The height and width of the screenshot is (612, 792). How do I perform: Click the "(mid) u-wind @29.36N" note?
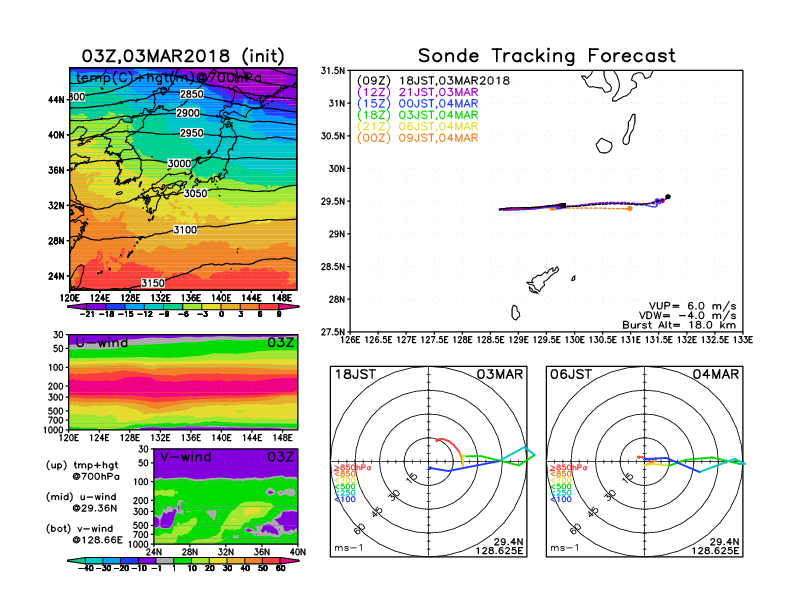pyautogui.click(x=81, y=502)
